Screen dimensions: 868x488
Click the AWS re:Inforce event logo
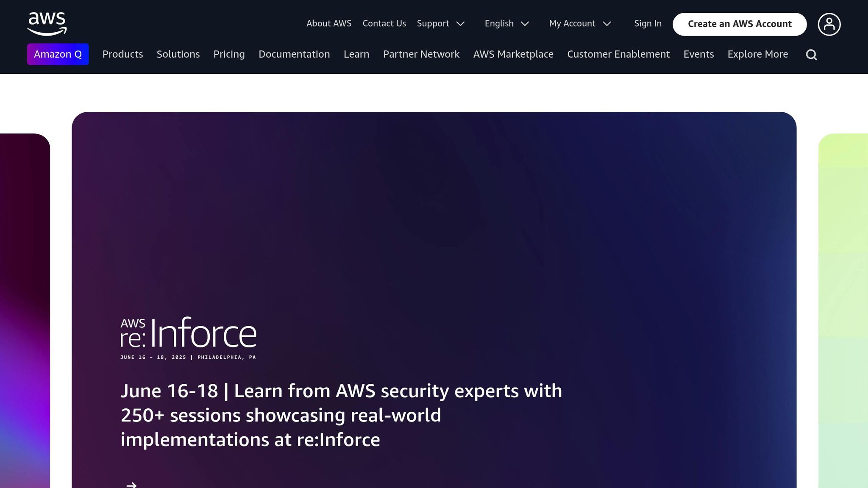tap(189, 338)
